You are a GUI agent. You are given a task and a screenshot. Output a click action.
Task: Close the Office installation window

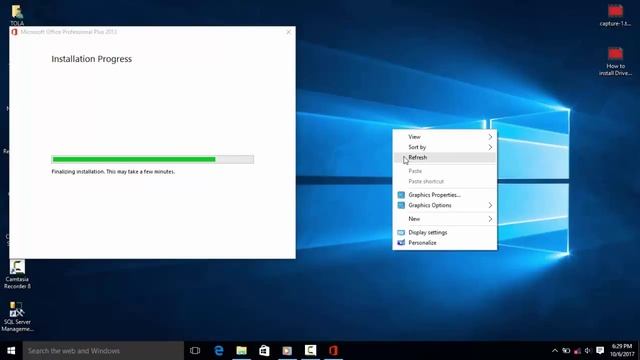[289, 32]
